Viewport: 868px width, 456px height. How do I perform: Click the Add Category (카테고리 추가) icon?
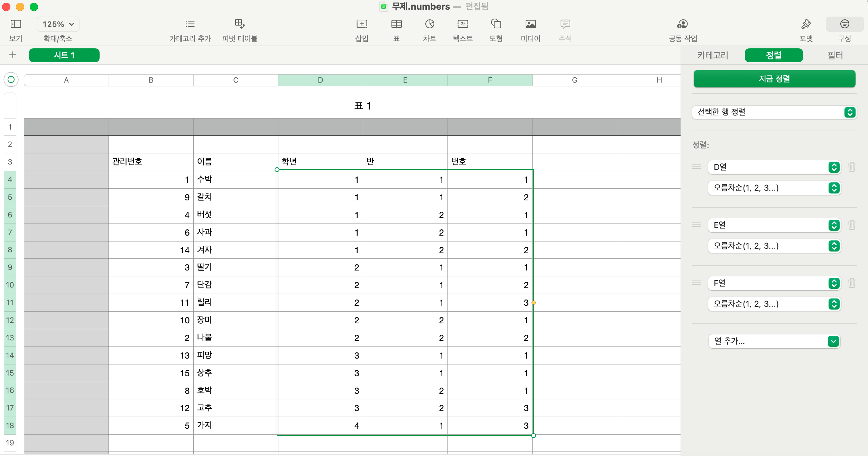coord(190,24)
